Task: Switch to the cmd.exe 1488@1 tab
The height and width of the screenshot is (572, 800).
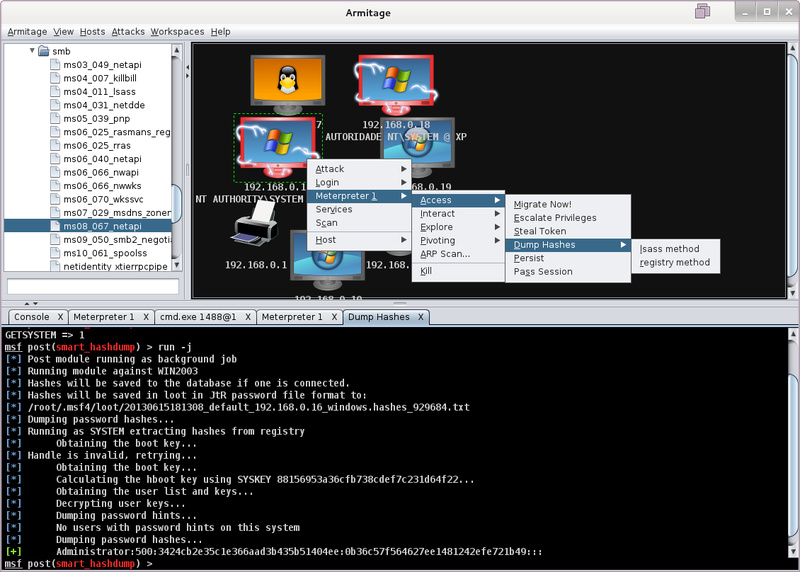Action: pos(198,316)
